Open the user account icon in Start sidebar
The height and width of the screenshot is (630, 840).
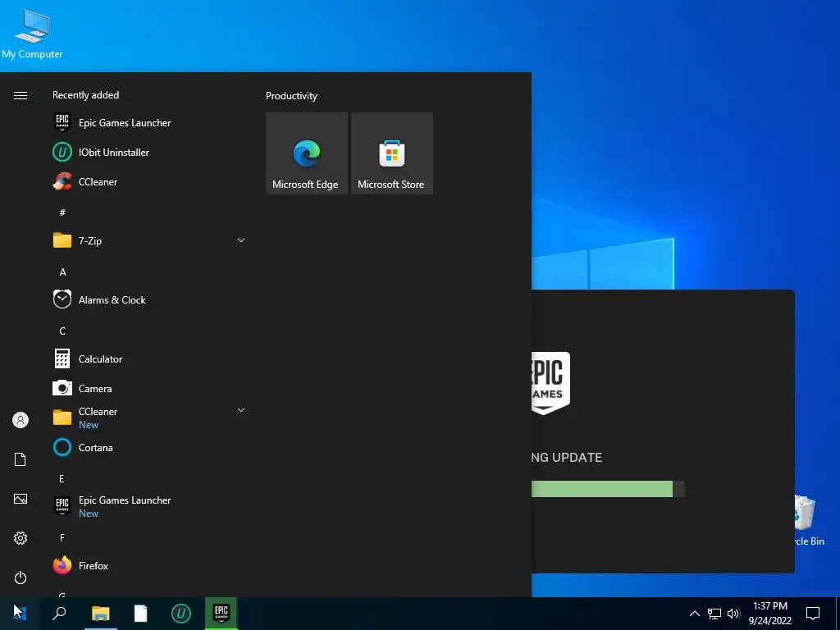point(21,420)
